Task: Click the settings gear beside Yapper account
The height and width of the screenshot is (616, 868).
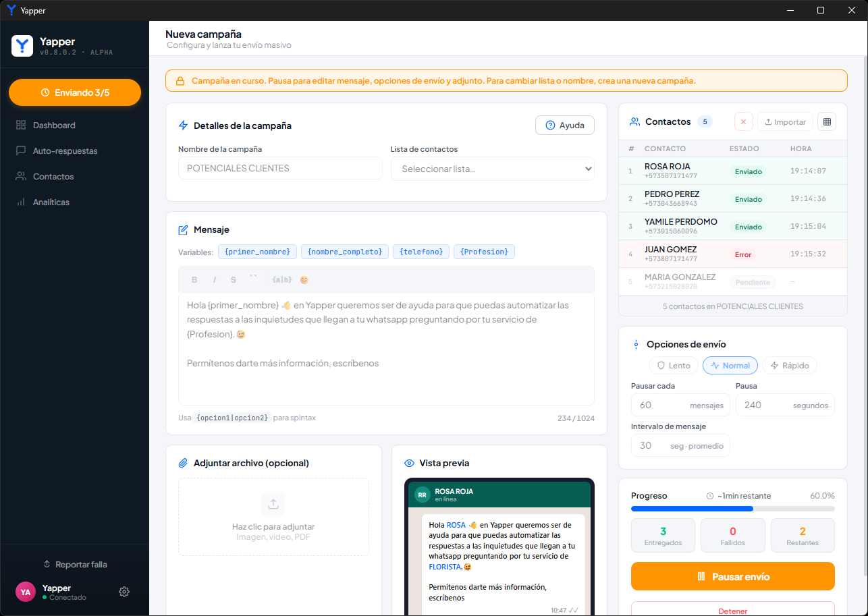Action: [124, 592]
